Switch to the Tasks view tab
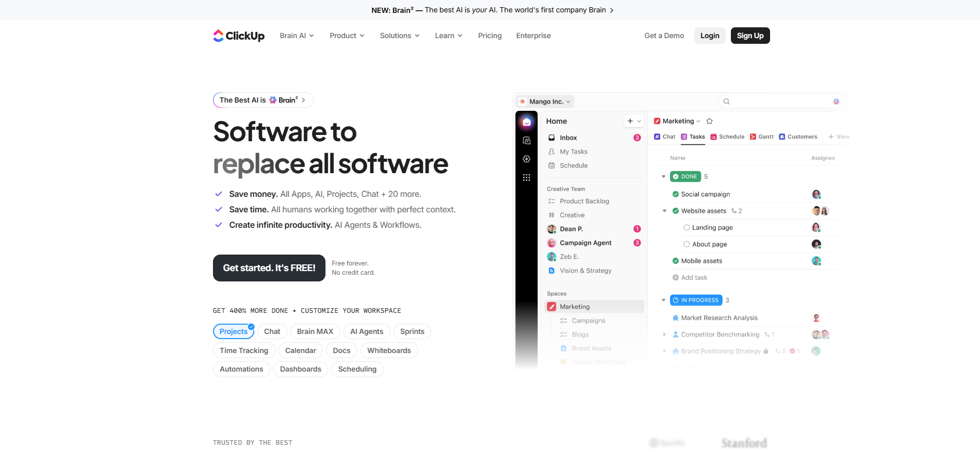The image size is (980, 469). tap(693, 137)
